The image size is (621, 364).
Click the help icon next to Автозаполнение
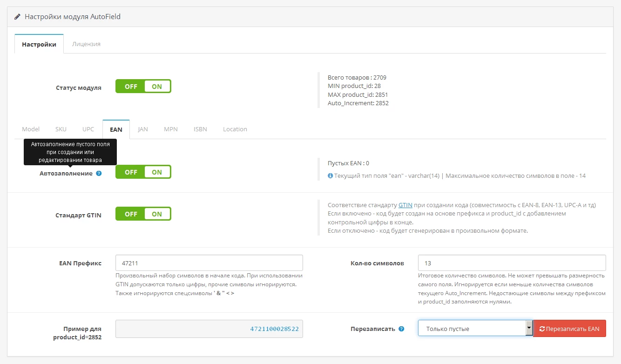click(99, 173)
